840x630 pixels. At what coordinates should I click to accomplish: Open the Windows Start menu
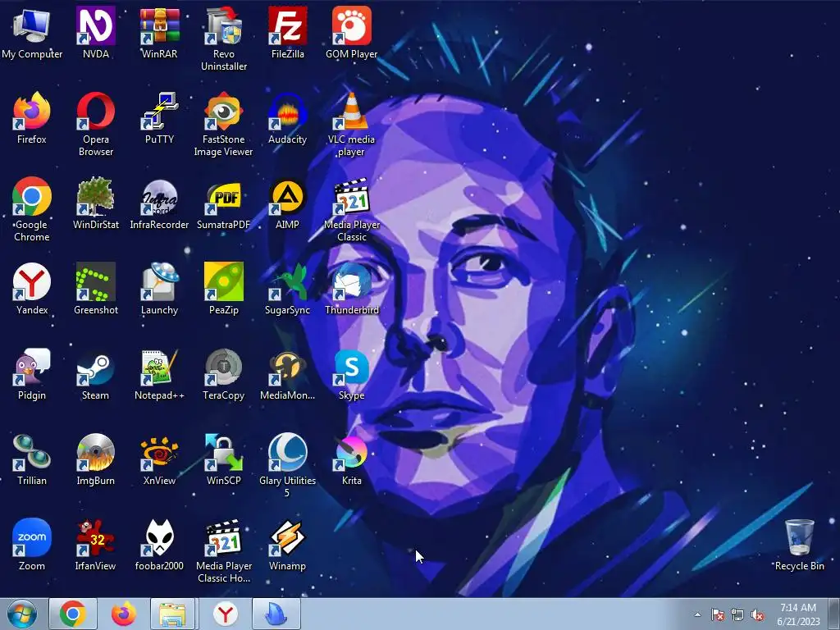[x=22, y=614]
